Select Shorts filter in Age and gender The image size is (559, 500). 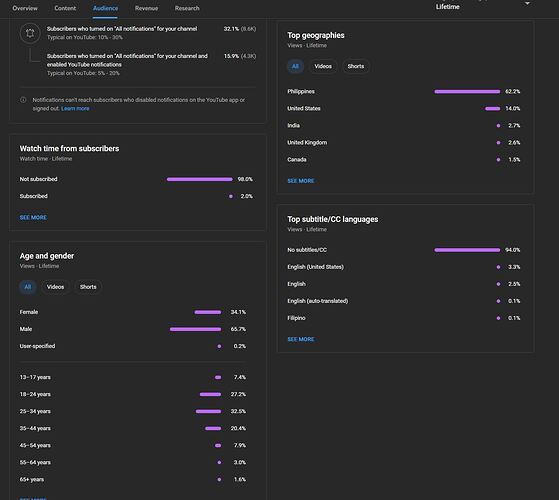point(88,287)
